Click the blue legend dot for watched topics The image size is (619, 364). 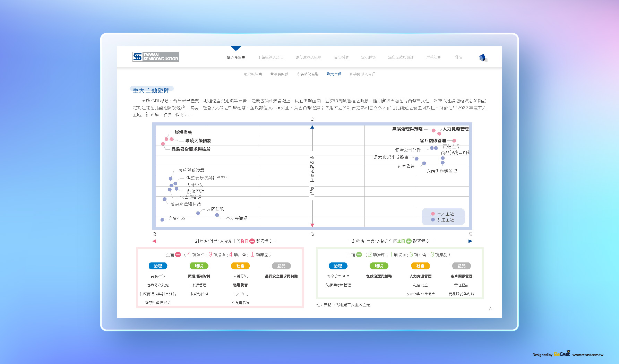click(433, 220)
